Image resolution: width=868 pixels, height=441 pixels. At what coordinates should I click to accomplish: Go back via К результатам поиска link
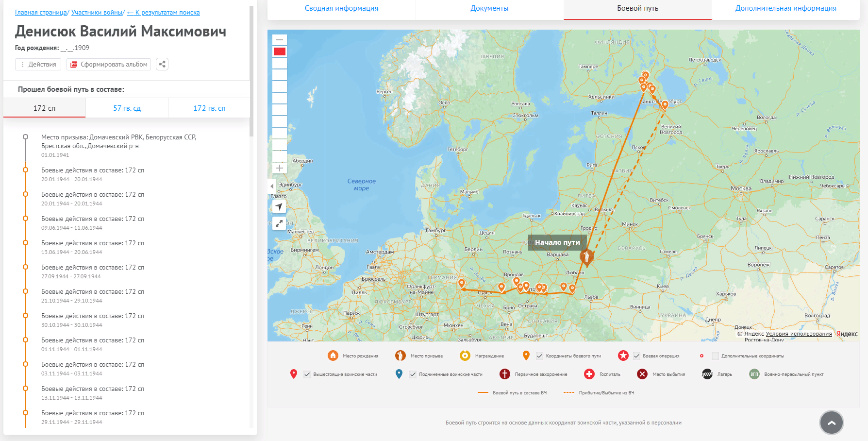163,13
